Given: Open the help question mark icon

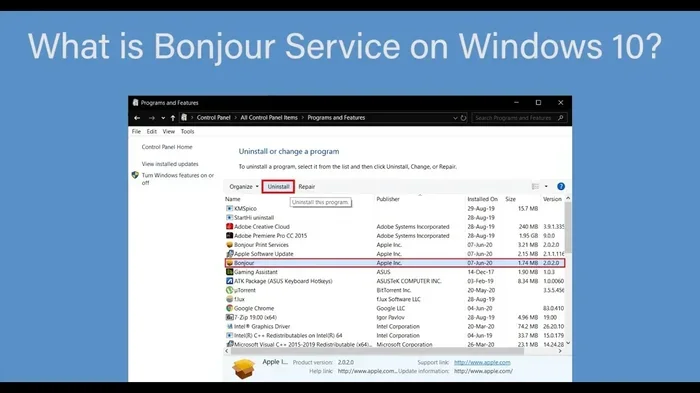Looking at the screenshot, I should pyautogui.click(x=561, y=187).
